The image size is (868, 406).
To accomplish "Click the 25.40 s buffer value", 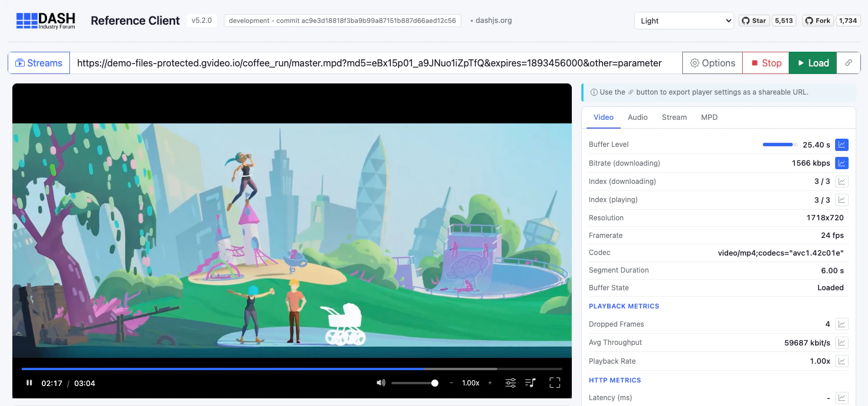I will coord(816,145).
